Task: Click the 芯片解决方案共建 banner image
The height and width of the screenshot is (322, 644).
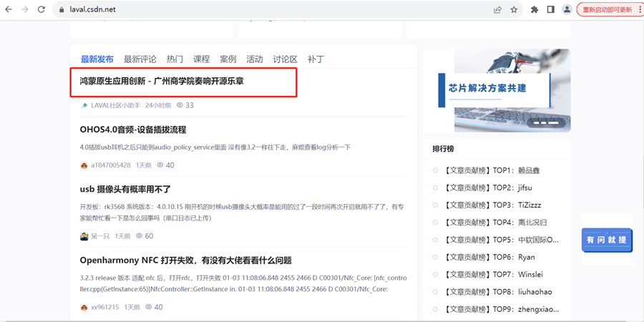Action: point(496,89)
